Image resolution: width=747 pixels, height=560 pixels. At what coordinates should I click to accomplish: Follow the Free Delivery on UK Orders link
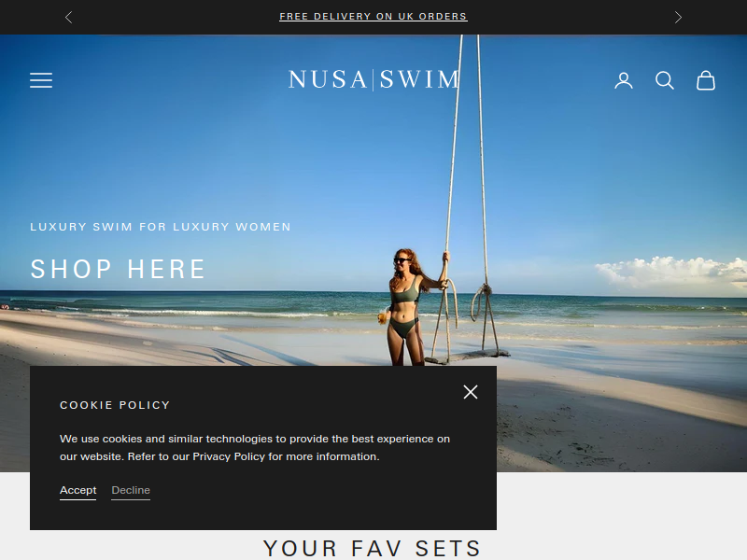[x=373, y=17]
